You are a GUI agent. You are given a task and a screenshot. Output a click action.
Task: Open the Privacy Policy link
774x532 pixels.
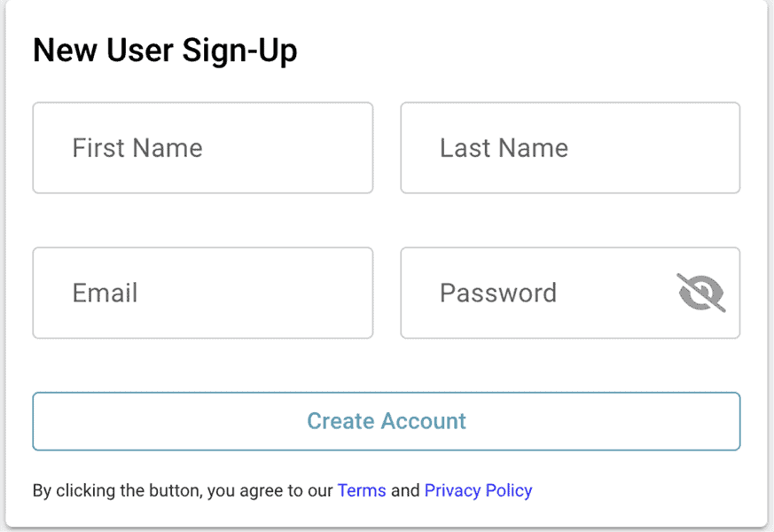click(478, 490)
